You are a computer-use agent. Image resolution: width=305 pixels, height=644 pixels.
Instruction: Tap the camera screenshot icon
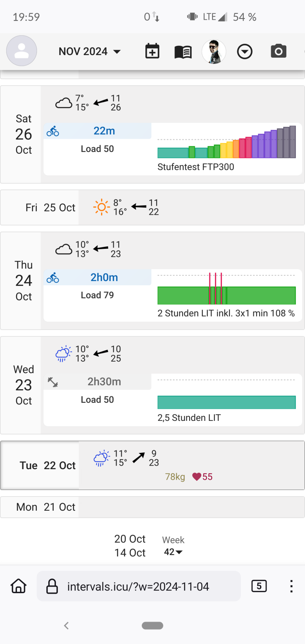(278, 51)
